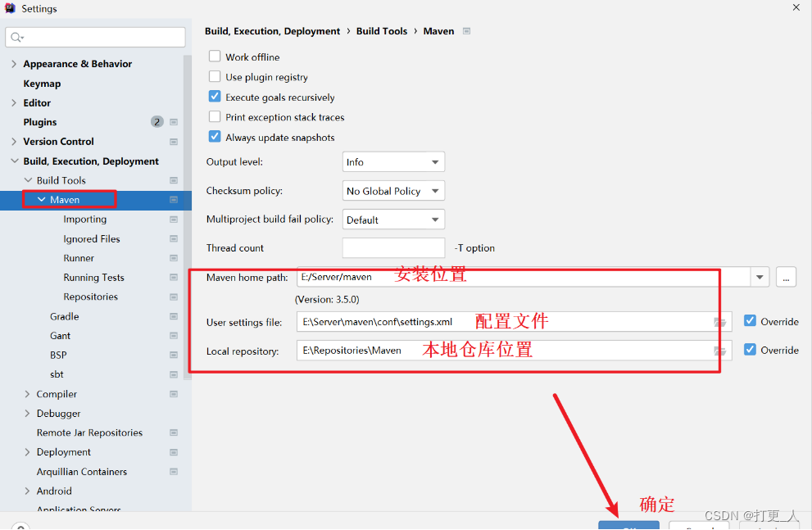
Task: Open Arquillian Containers settings
Action: 82,472
